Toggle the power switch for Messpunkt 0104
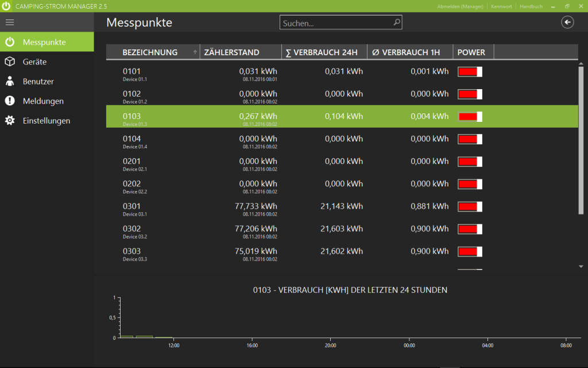Image resolution: width=588 pixels, height=368 pixels. click(x=470, y=139)
